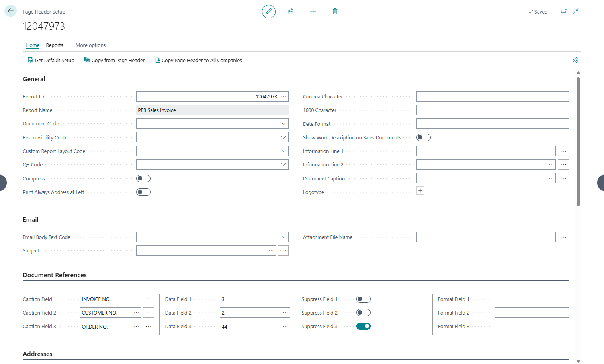Image resolution: width=604 pixels, height=364 pixels.
Task: Open page in new window icon
Action: click(564, 11)
